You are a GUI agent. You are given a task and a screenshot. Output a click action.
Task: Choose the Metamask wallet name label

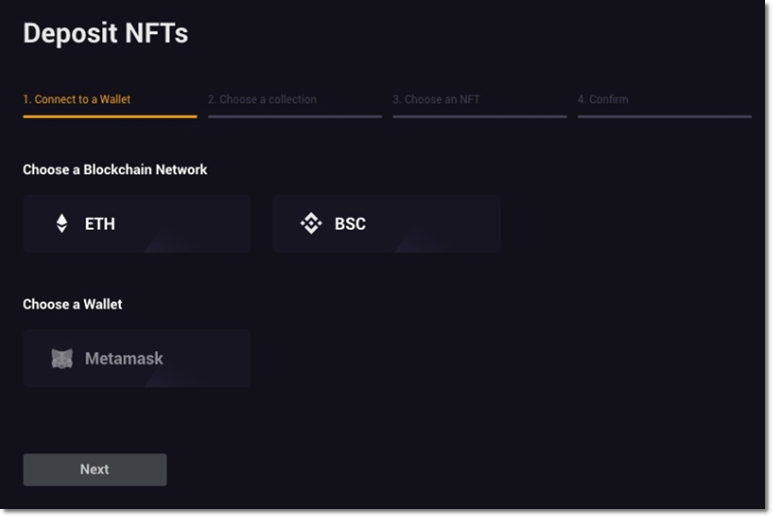[124, 358]
